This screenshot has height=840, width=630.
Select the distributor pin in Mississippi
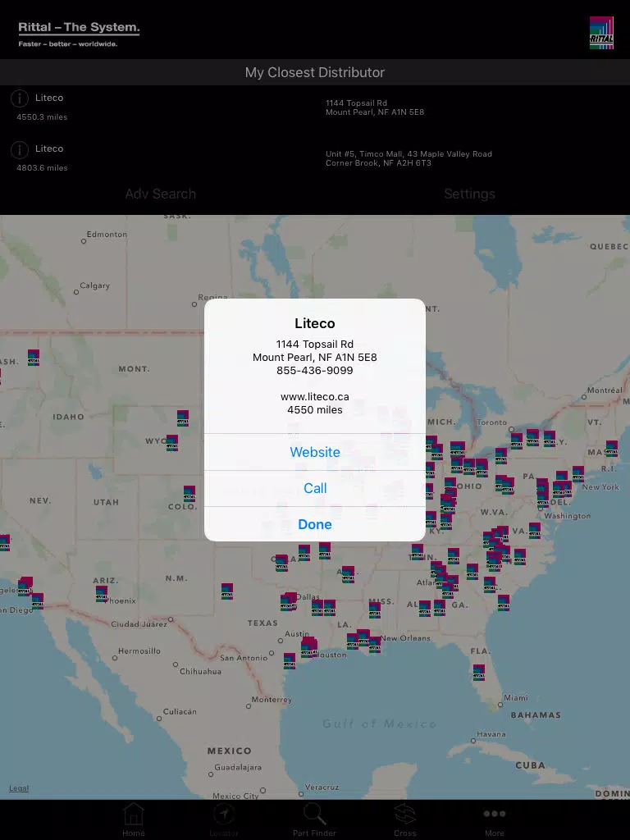[x=375, y=610]
